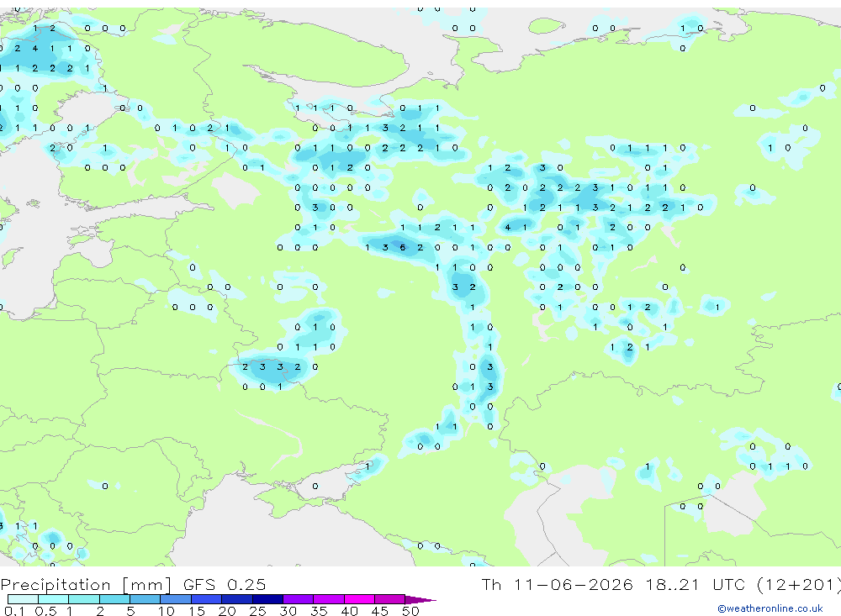The height and width of the screenshot is (616, 841).
Task: Pick the 10–15 mm blue legend swatch
Action: pos(176,599)
